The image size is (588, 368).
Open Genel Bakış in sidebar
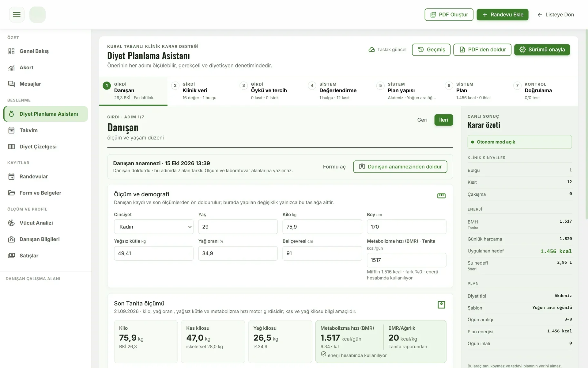[x=45, y=51]
